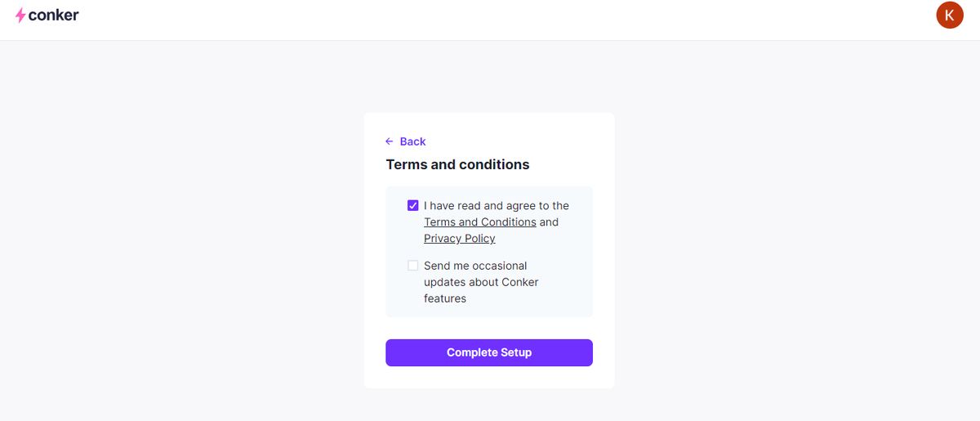Screen dimensions: 980x421
Task: Go back using the Back link
Action: pyautogui.click(x=412, y=141)
